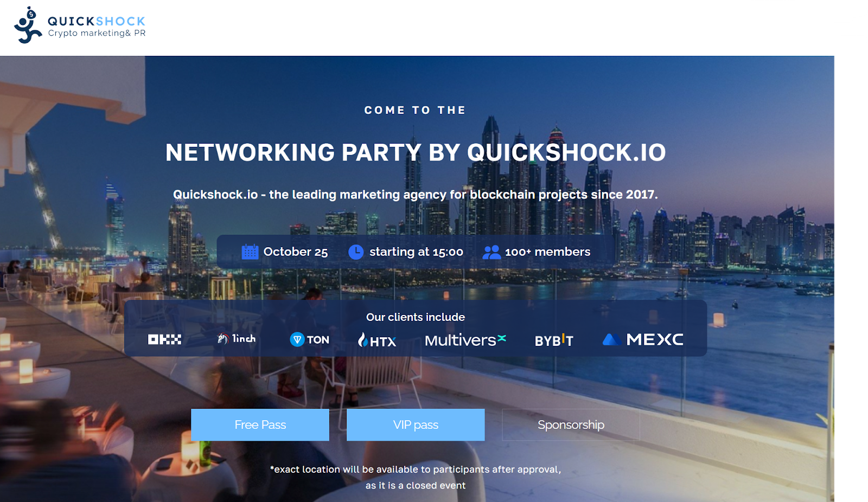The image size is (868, 502).
Task: Click the MultiversX client logo
Action: coord(465,340)
